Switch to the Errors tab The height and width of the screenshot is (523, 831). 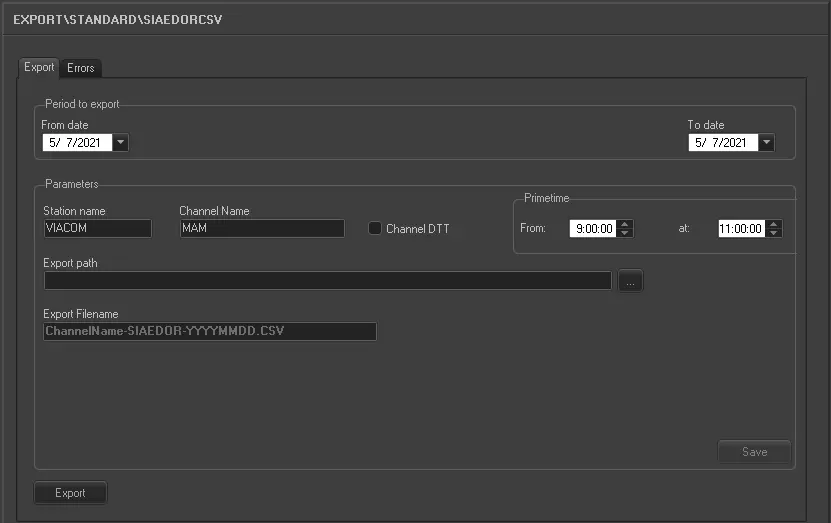click(x=81, y=68)
